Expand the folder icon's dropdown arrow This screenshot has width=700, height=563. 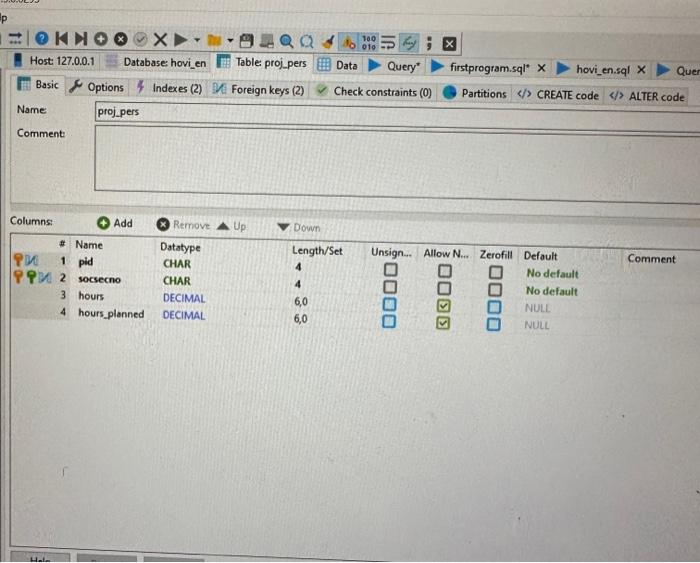click(230, 41)
